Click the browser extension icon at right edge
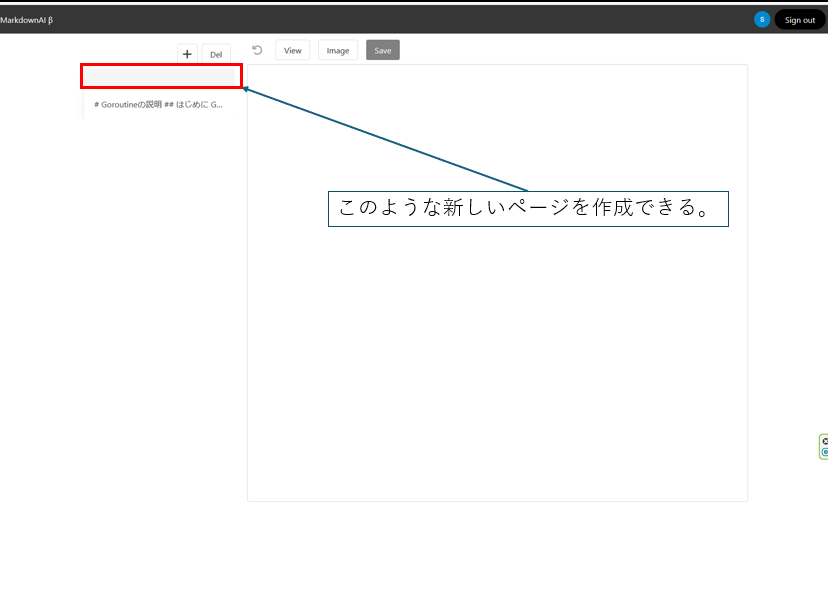Image resolution: width=828 pixels, height=612 pixels. click(824, 447)
